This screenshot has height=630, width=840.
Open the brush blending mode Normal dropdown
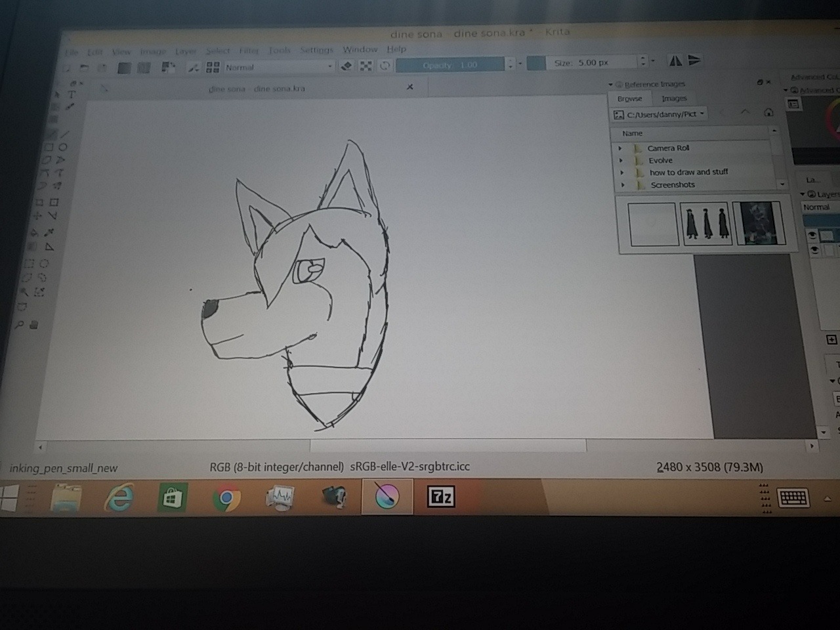point(279,67)
